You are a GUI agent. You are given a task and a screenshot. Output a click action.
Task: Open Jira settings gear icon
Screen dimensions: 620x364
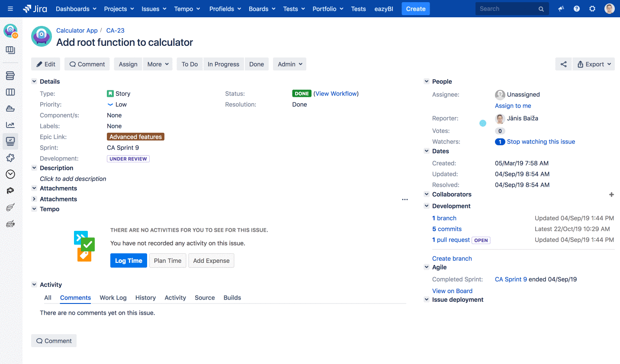[x=592, y=9]
